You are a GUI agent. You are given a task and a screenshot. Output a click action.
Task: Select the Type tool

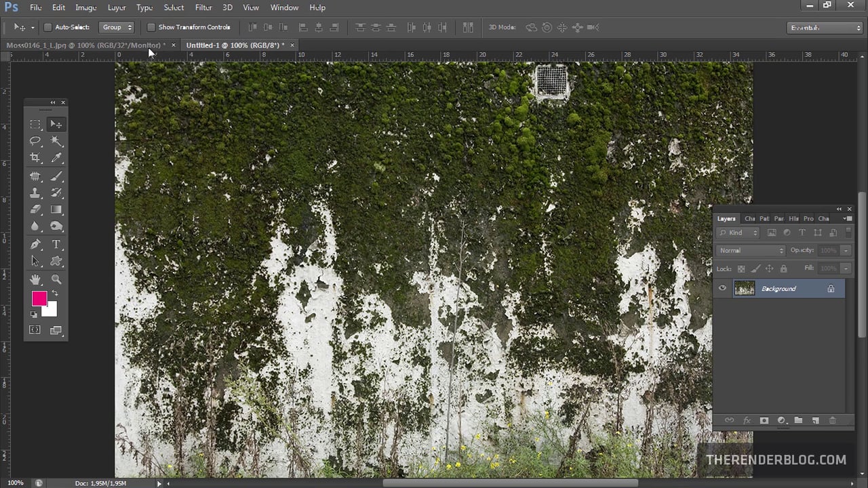click(56, 245)
